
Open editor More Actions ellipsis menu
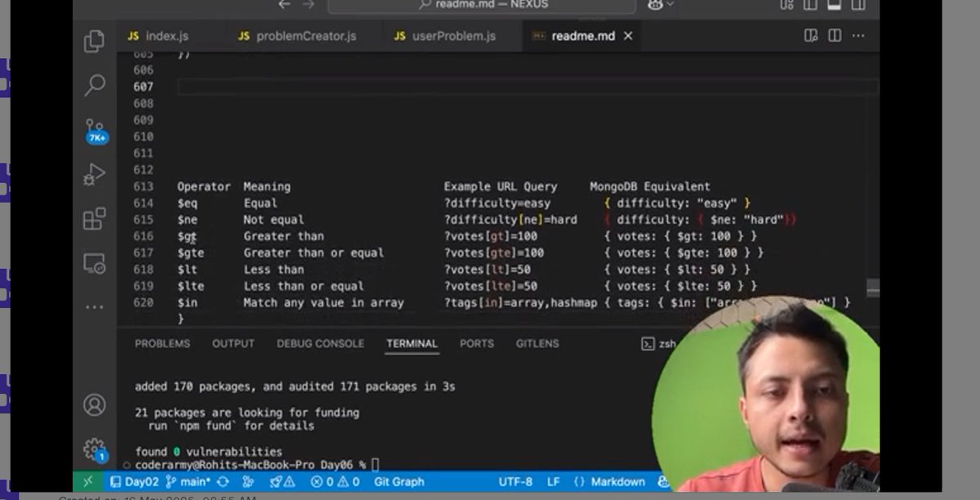tap(858, 36)
